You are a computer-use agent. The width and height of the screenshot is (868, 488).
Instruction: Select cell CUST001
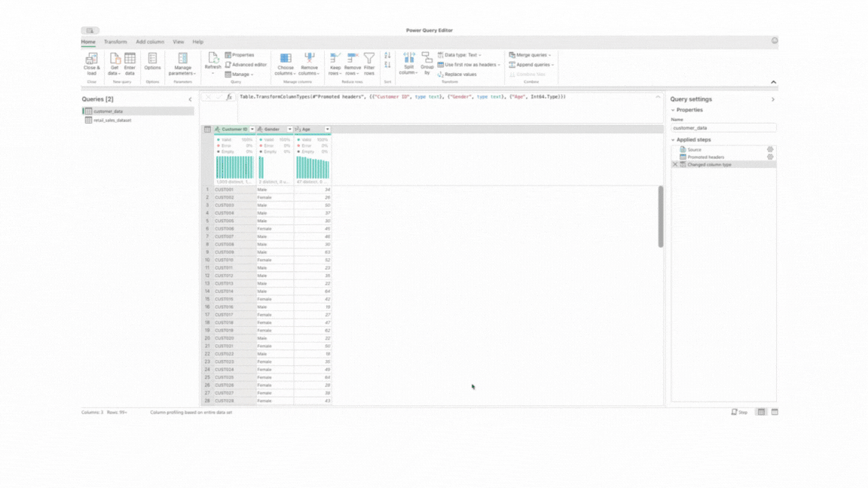click(235, 190)
